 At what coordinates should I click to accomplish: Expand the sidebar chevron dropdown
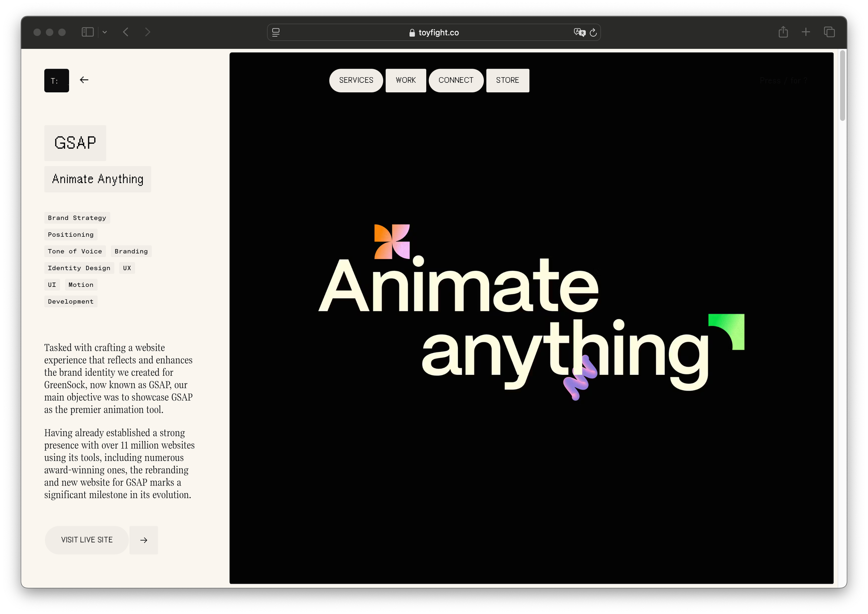click(x=105, y=32)
